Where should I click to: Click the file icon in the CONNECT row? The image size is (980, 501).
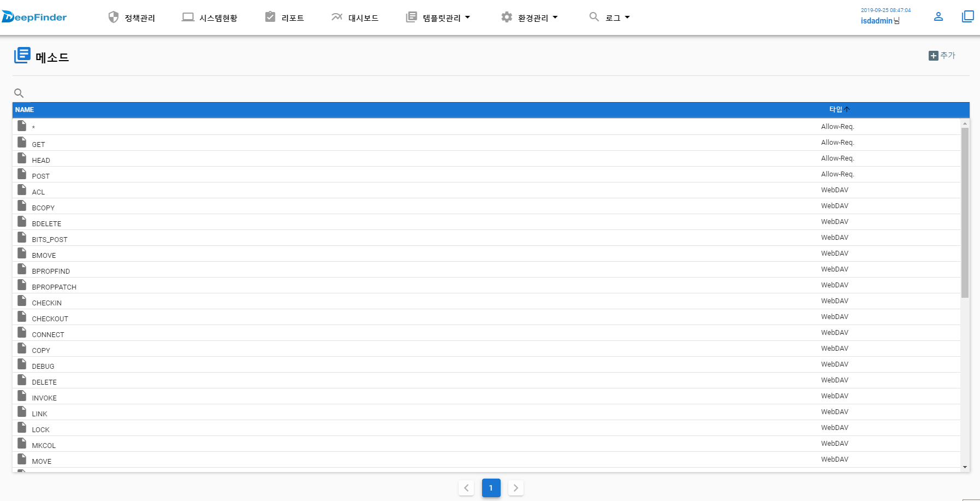coord(22,332)
